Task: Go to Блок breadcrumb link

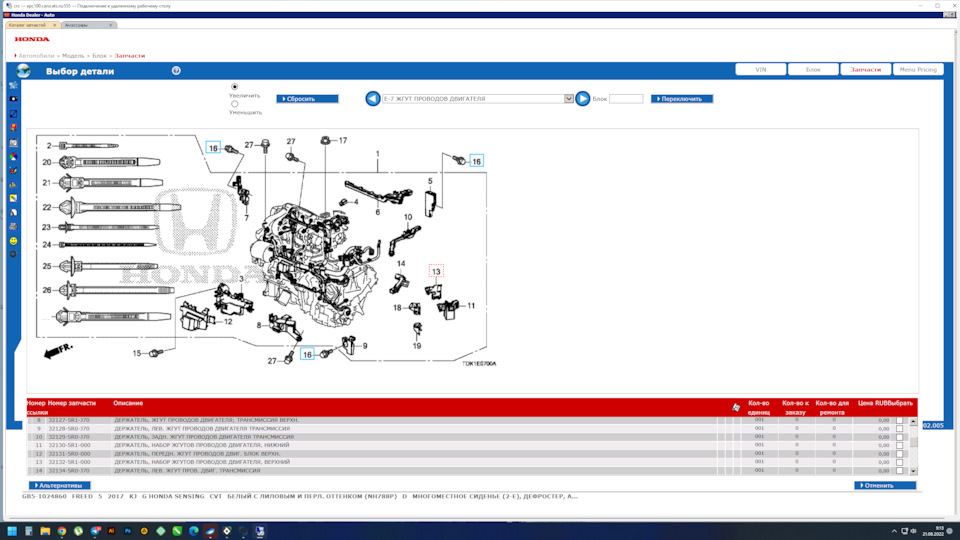Action: click(99, 56)
